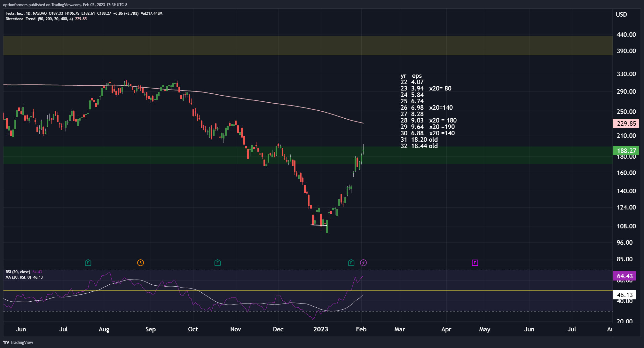The width and height of the screenshot is (644, 348).
Task: Click the '31 18.20 old' annotation row
Action: tap(419, 140)
